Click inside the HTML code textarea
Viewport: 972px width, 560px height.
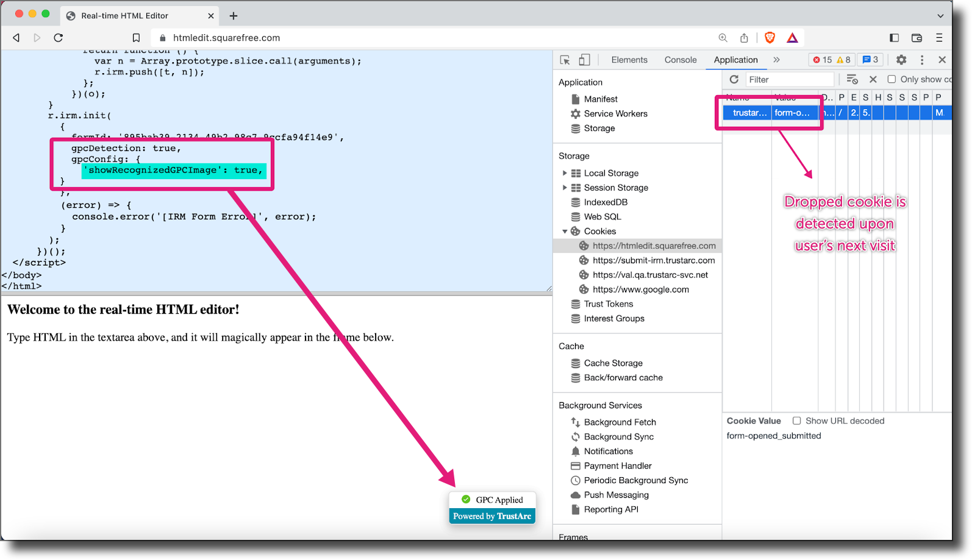click(276, 171)
